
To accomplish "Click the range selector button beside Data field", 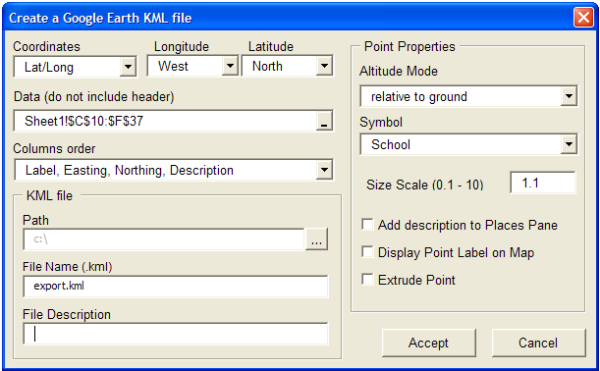I will (324, 121).
